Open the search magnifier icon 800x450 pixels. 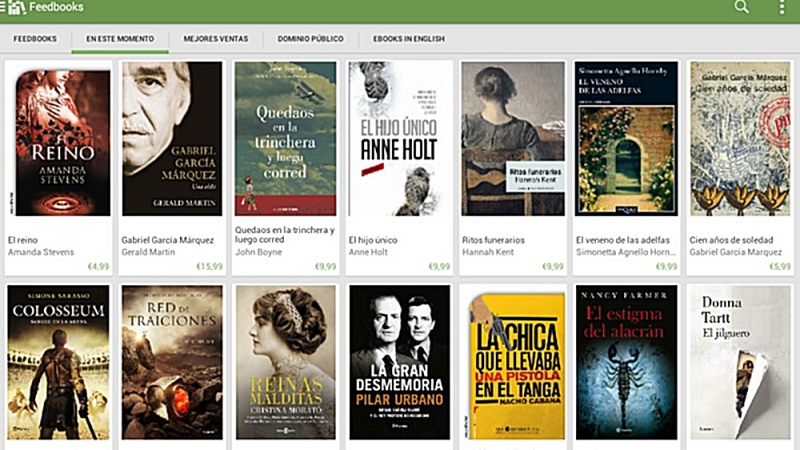(x=741, y=7)
